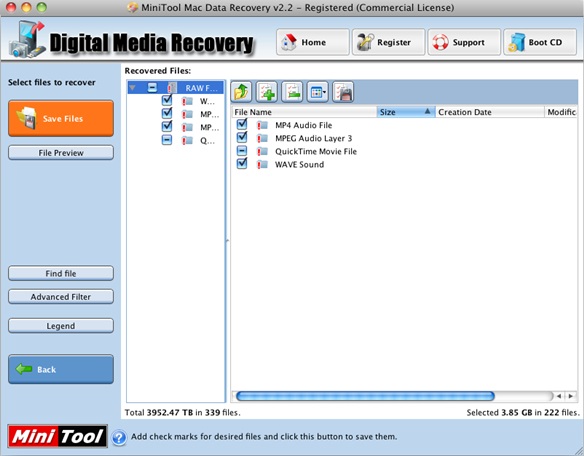
Task: Click the MPEG Audio Layer 3 folder icon
Action: [262, 138]
